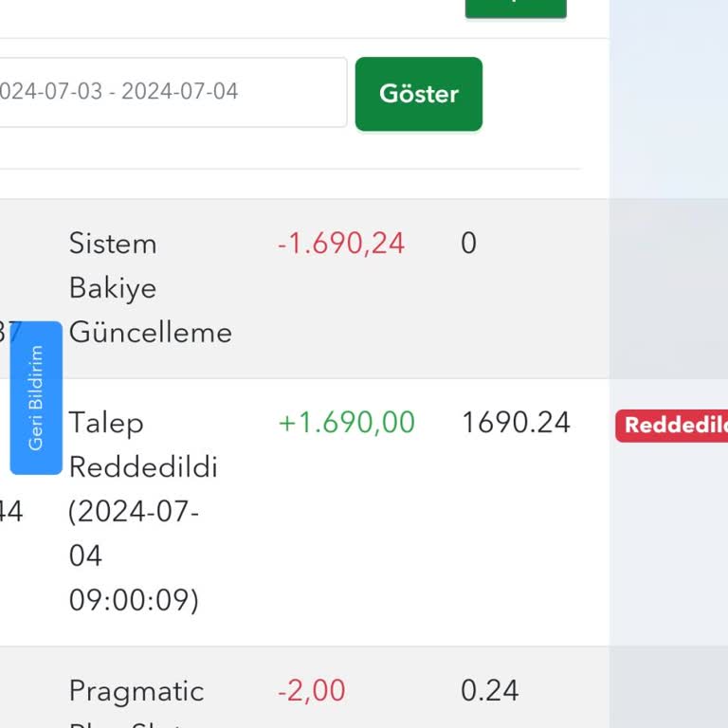This screenshot has width=728, height=728.
Task: Click the red -2,00 amount
Action: click(x=312, y=690)
